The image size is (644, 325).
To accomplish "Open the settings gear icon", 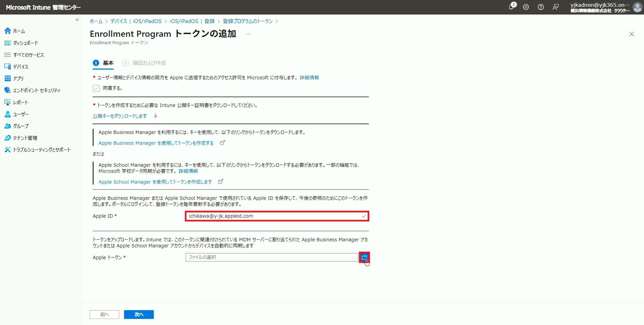I will (526, 7).
